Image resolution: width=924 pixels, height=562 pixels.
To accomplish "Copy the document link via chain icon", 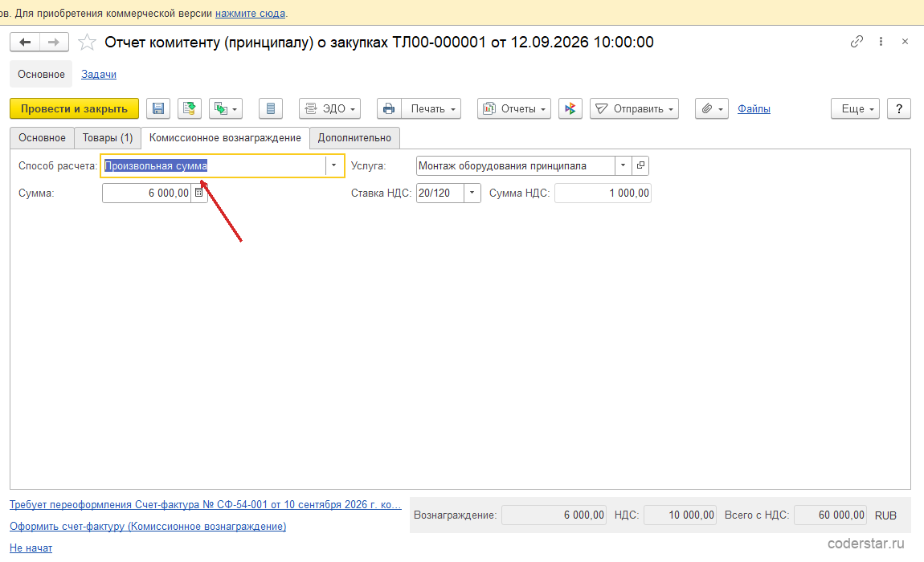I will pos(857,41).
